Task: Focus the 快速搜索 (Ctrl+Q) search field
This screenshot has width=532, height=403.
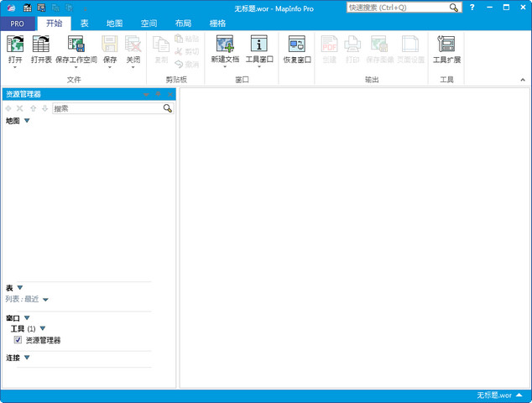Action: pyautogui.click(x=396, y=8)
